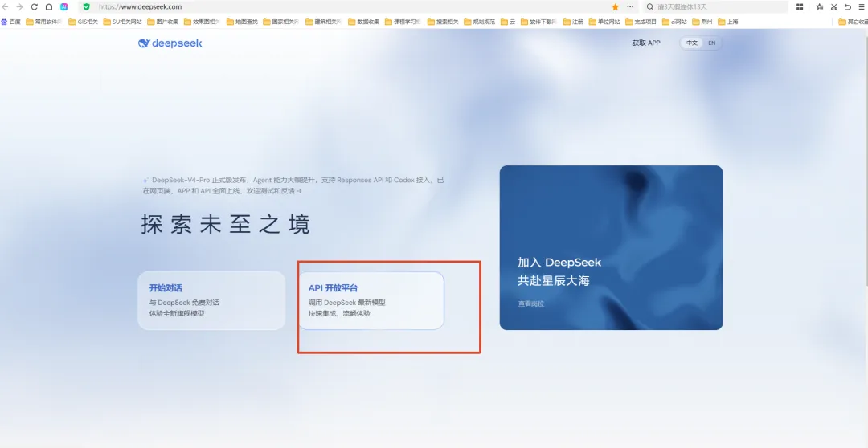Open the 图片收集 bookmark folder

[x=162, y=22]
